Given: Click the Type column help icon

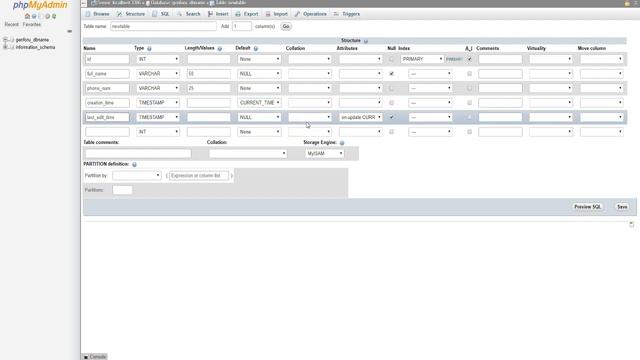Looking at the screenshot, I should coord(149,49).
